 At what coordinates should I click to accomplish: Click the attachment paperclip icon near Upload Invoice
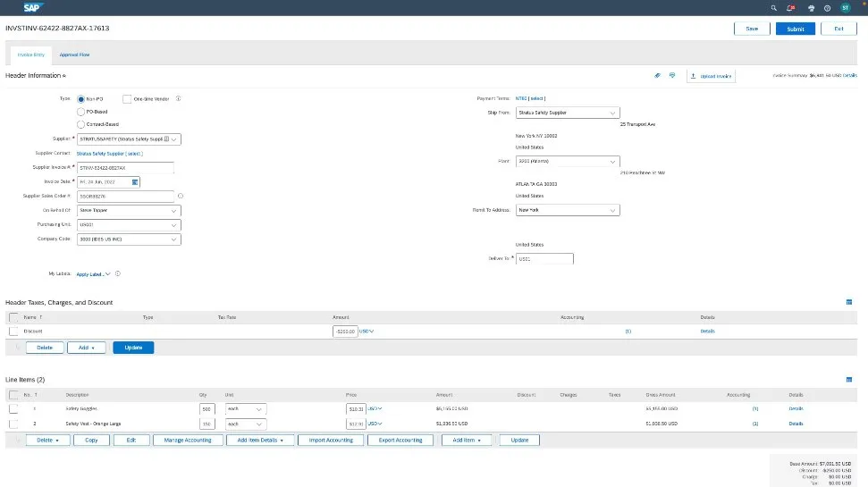(x=657, y=76)
